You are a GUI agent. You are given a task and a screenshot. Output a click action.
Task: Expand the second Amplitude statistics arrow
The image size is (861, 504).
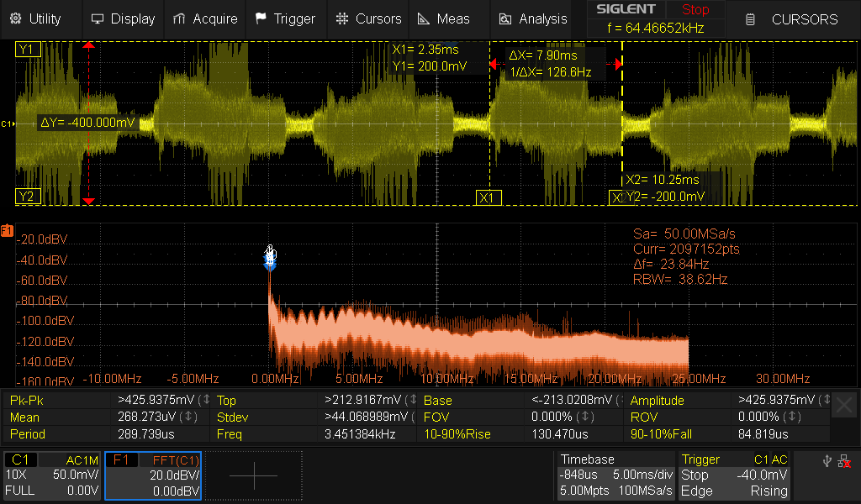point(826,400)
